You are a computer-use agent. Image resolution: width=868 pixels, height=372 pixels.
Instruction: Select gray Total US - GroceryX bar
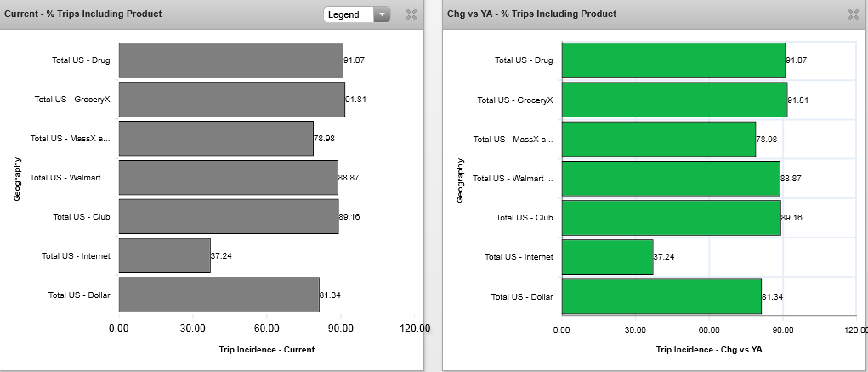pyautogui.click(x=231, y=100)
